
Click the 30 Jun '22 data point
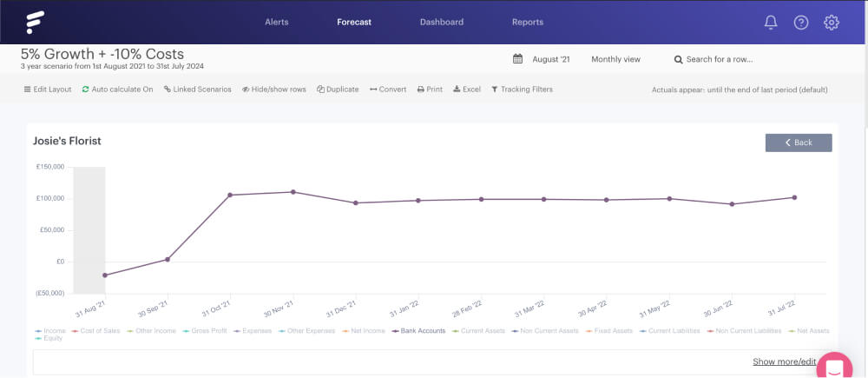pos(732,204)
